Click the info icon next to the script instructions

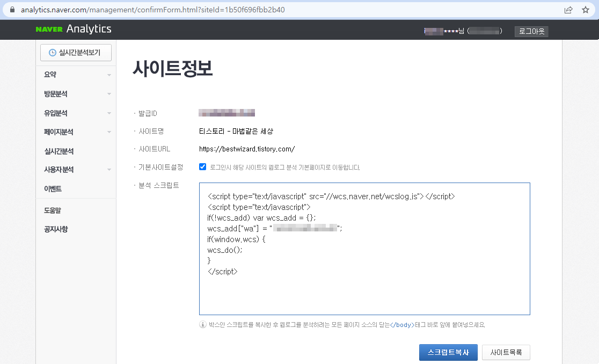click(203, 324)
